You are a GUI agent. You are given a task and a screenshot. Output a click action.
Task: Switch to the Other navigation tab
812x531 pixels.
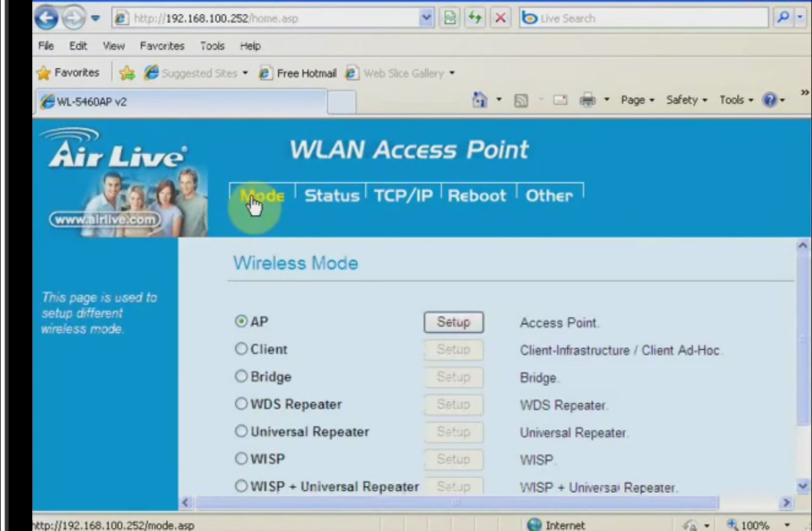coord(549,196)
